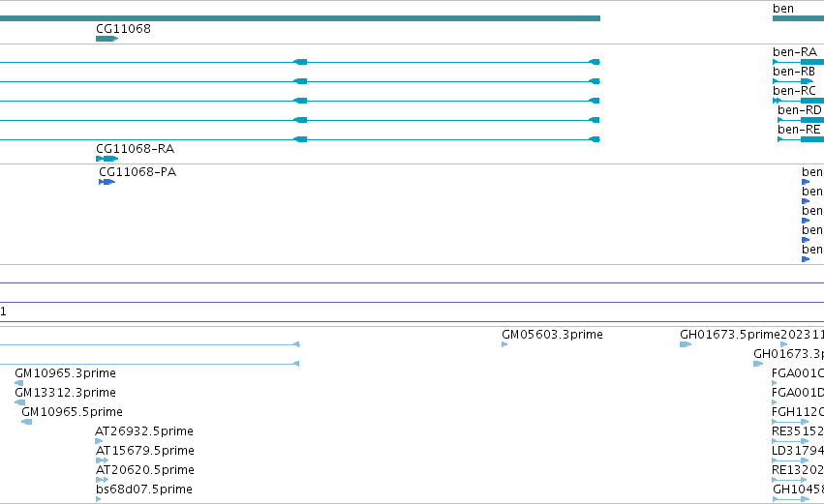Click the AT15679.5prime EST label

click(145, 451)
